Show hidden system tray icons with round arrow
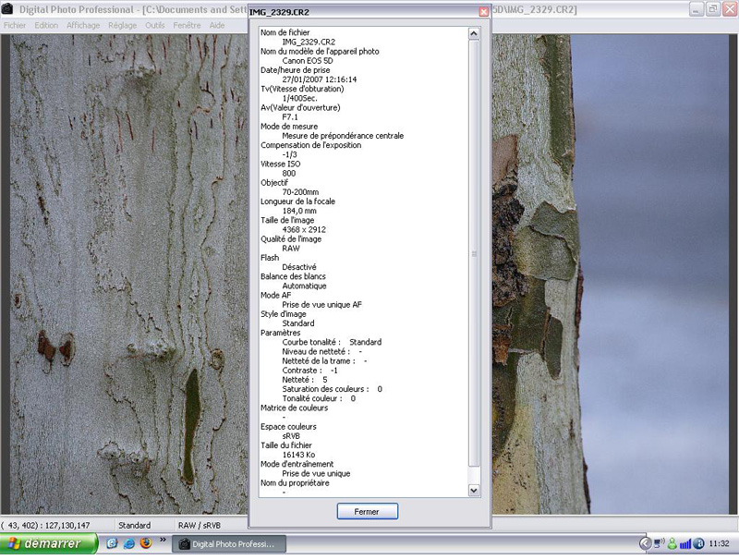Viewport: 739px width, 560px height. click(x=645, y=544)
